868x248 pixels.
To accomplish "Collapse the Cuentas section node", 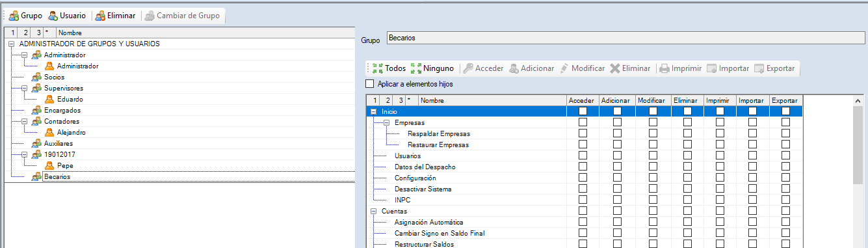I will tap(373, 211).
